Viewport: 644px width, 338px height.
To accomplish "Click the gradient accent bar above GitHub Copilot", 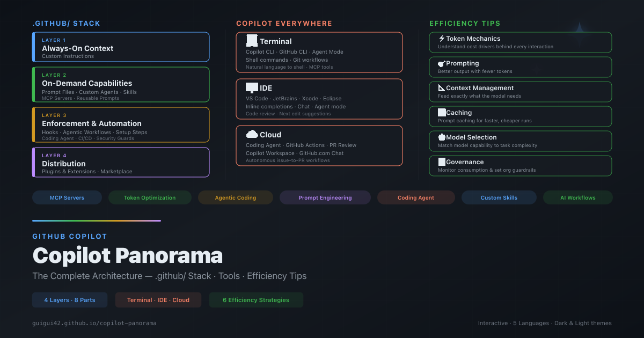I will coord(97,221).
